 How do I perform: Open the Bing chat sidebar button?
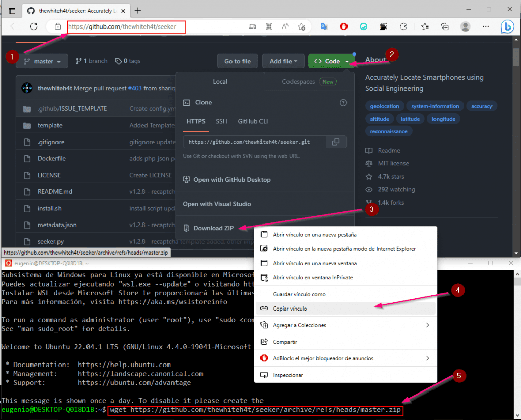click(x=507, y=26)
